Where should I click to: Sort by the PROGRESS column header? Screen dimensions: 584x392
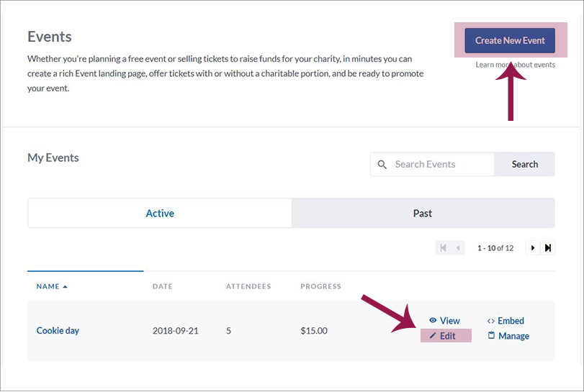point(320,286)
